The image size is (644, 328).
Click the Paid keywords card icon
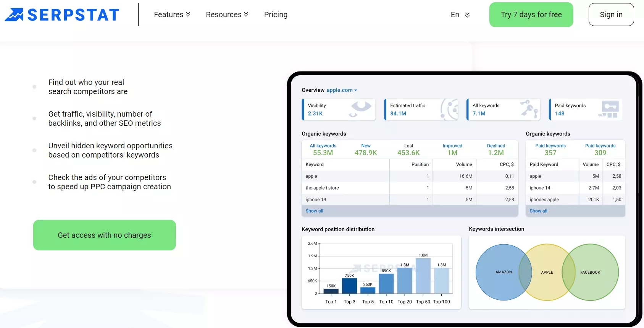click(609, 109)
